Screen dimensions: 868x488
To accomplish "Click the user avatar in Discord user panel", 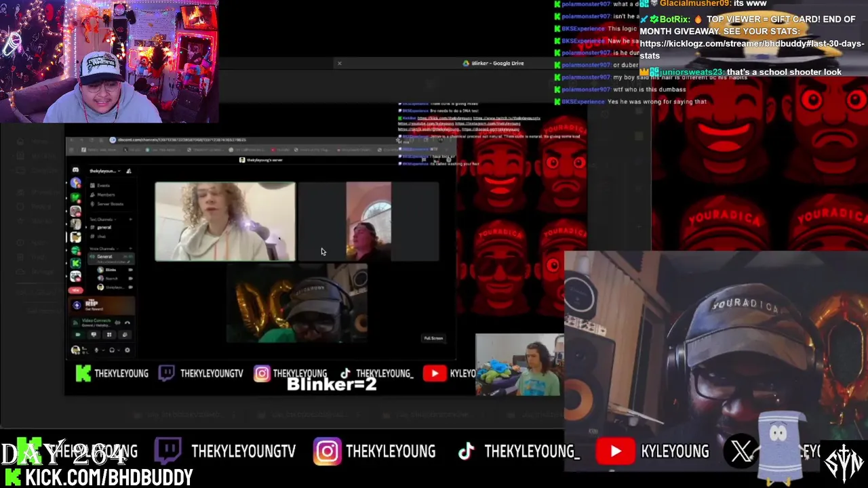I will pyautogui.click(x=74, y=350).
